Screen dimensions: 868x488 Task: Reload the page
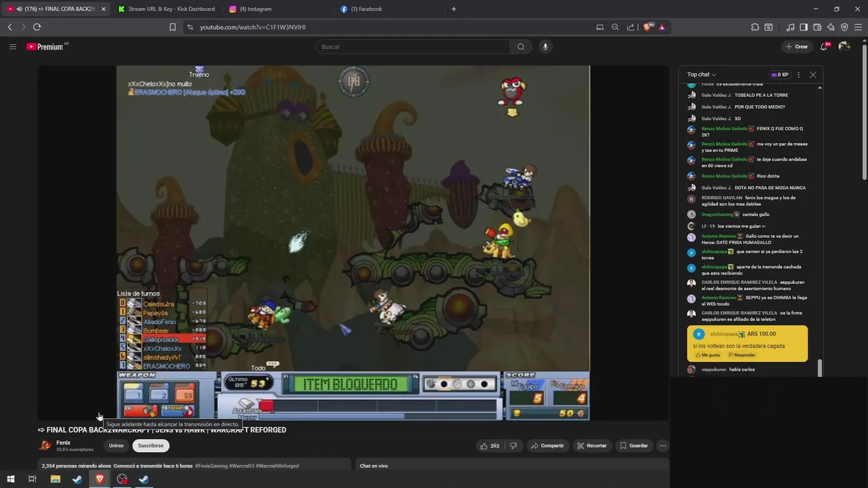point(37,27)
